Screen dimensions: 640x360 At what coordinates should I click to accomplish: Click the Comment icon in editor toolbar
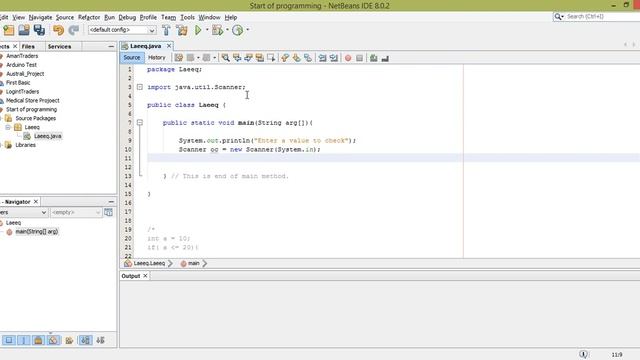pyautogui.click(x=373, y=58)
